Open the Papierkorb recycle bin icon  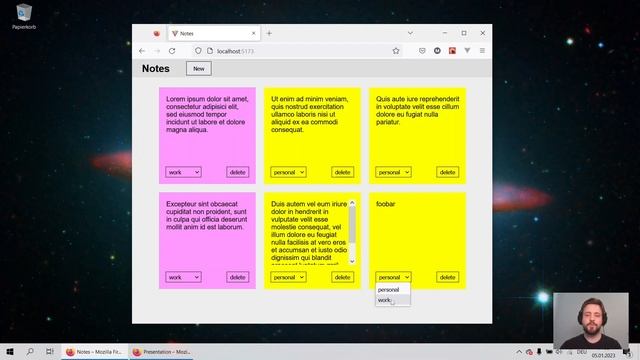point(24,16)
